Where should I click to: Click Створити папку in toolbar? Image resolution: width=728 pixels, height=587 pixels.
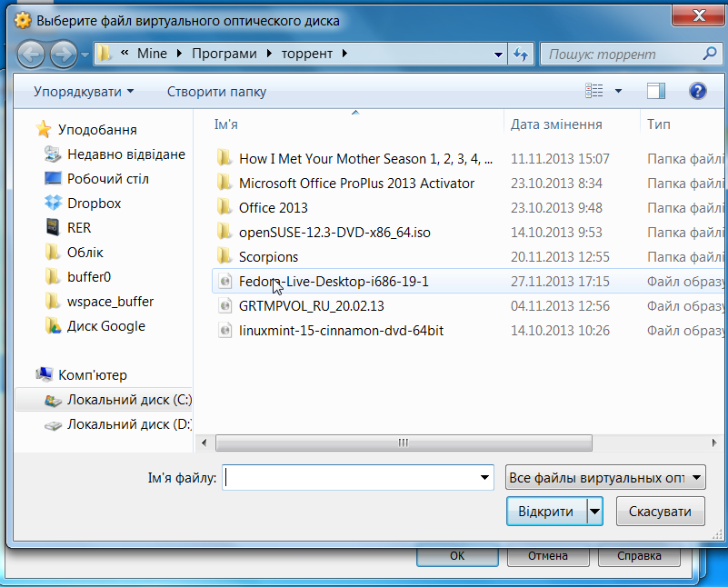tap(216, 92)
